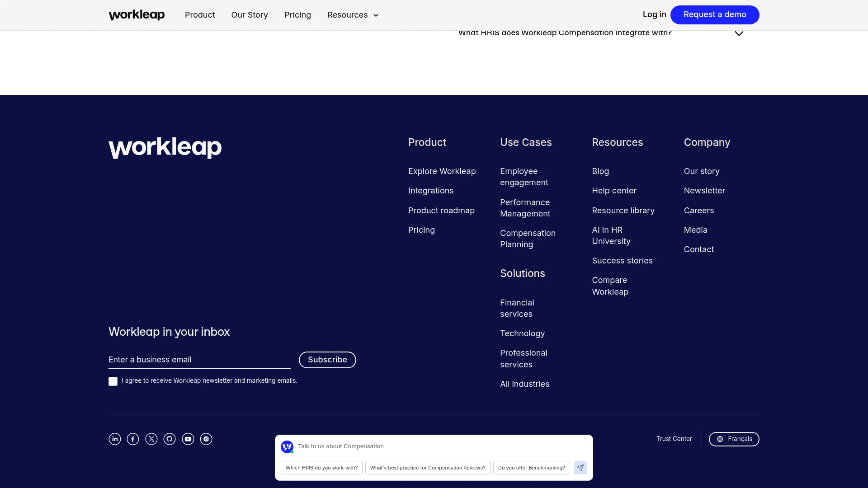Go to Our Story in the navbar
This screenshot has width=868, height=488.
click(250, 15)
